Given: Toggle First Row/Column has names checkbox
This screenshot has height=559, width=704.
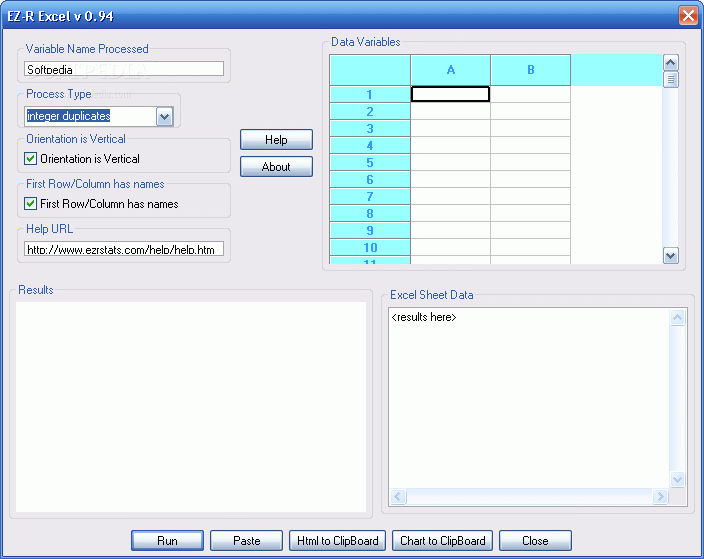Looking at the screenshot, I should (31, 203).
